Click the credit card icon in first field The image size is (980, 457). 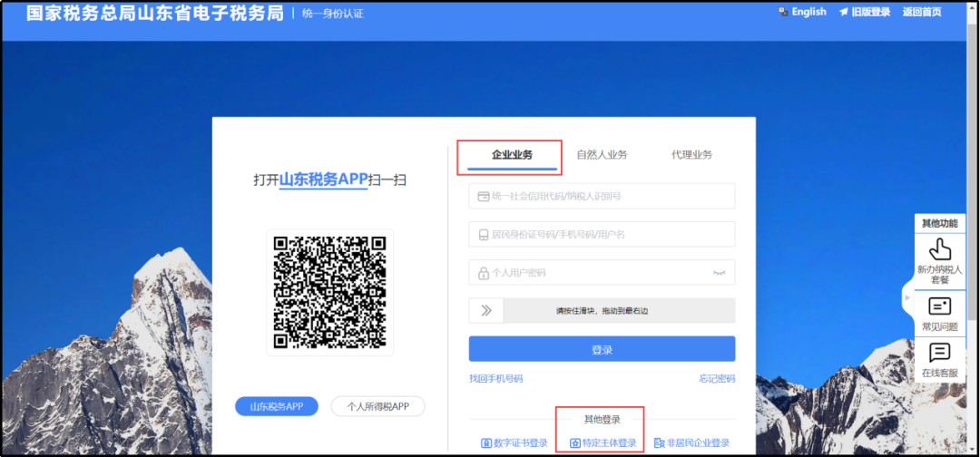483,197
